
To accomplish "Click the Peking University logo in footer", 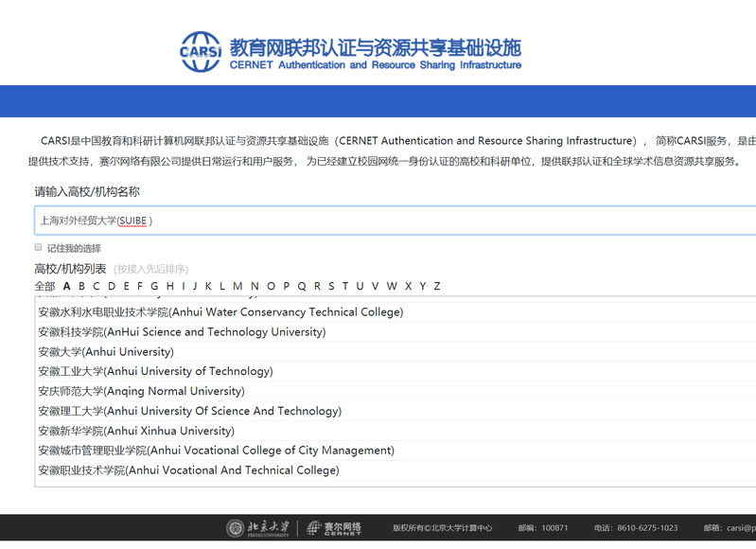I will coord(258,528).
